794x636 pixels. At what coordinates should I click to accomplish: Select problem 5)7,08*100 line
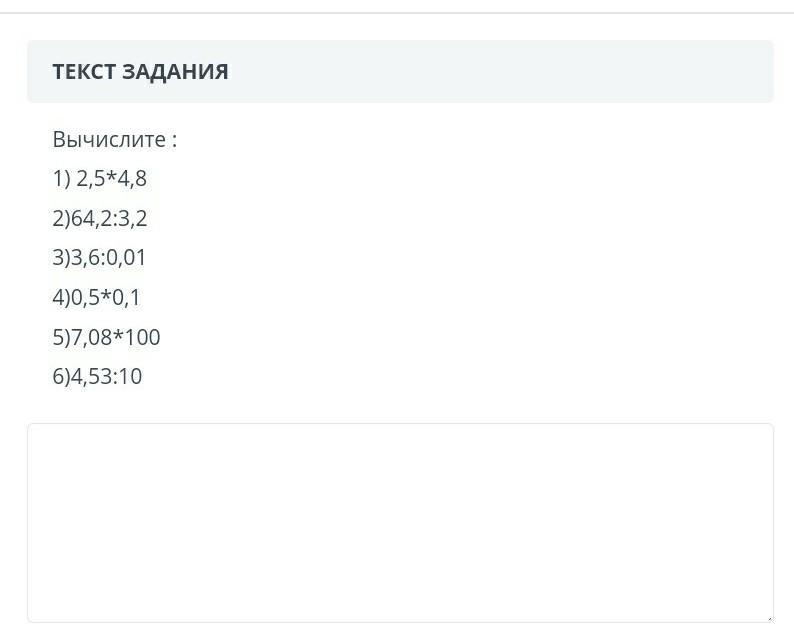coord(106,337)
